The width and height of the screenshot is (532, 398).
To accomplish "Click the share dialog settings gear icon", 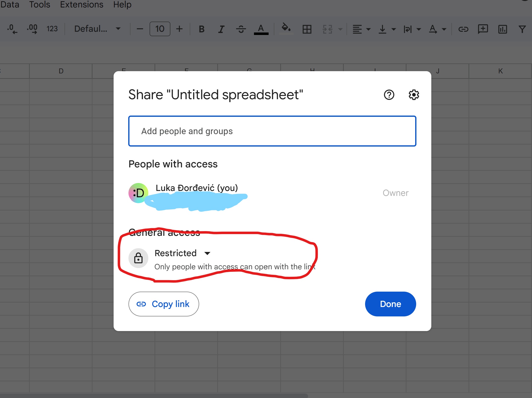I will (414, 95).
